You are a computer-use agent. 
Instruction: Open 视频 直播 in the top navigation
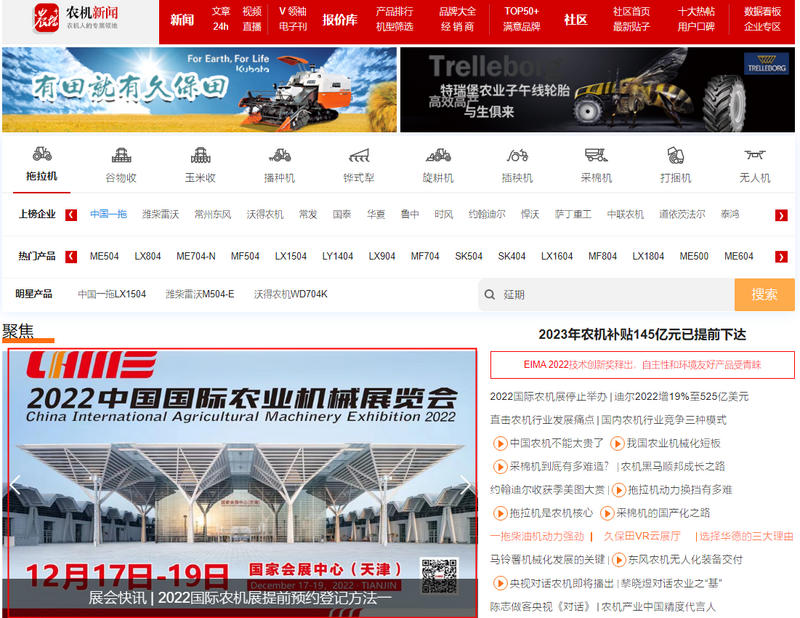pos(252,19)
